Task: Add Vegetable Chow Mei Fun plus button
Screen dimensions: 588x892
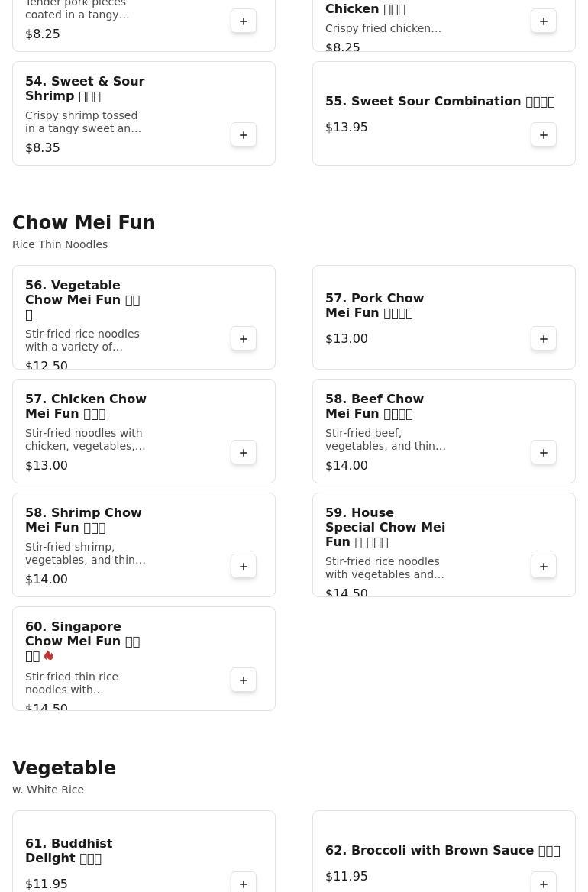Action: (244, 339)
